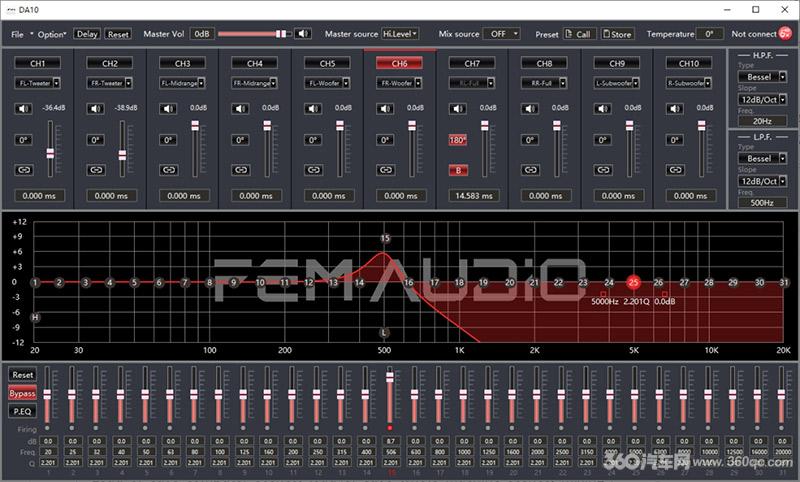Click the Master Vol slider handle

pyautogui.click(x=281, y=34)
